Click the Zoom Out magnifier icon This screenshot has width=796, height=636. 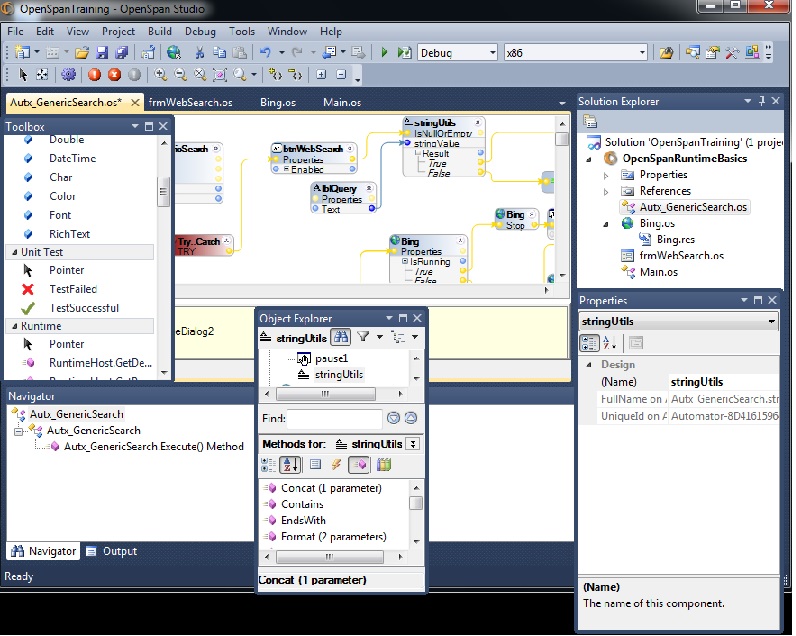pos(180,75)
